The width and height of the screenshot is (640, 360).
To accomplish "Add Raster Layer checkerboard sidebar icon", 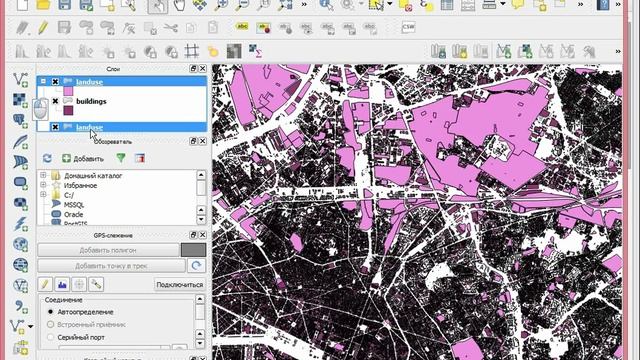I will pyautogui.click(x=20, y=100).
